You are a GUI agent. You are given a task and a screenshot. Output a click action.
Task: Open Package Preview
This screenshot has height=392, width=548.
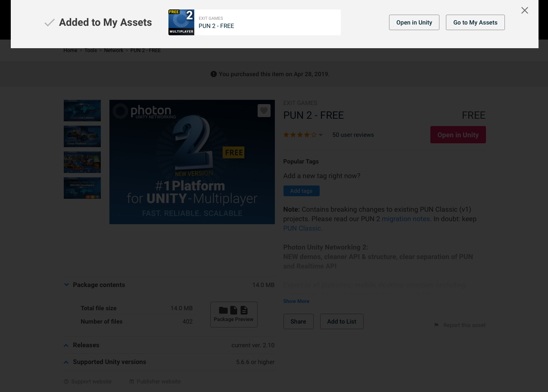[234, 315]
